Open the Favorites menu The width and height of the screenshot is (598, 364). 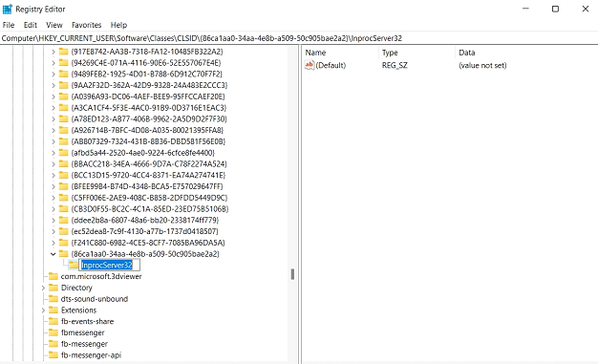click(x=87, y=25)
